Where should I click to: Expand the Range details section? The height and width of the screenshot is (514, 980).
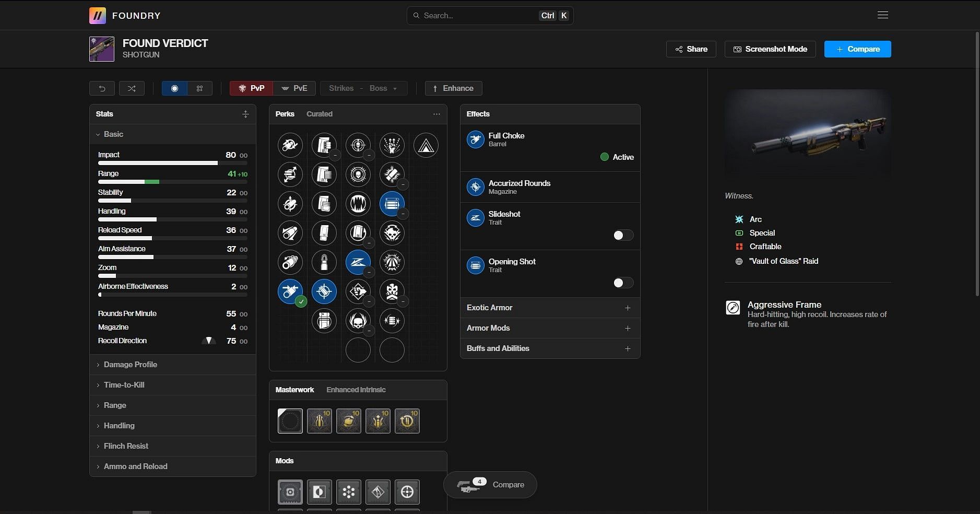click(172, 405)
